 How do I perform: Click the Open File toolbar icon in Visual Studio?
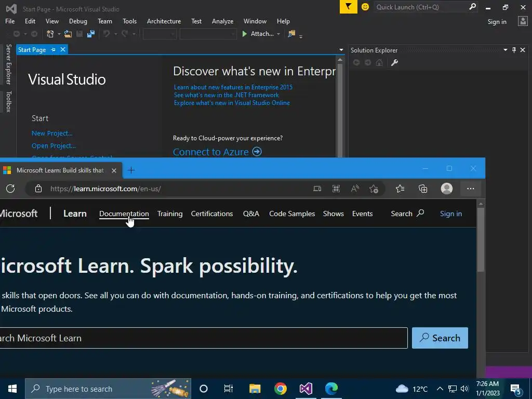[x=68, y=34]
